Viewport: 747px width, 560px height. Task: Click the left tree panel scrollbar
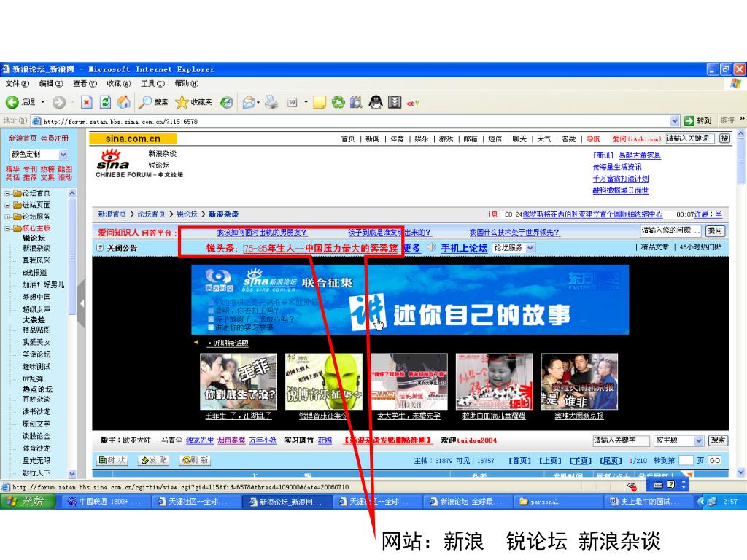tap(72, 332)
